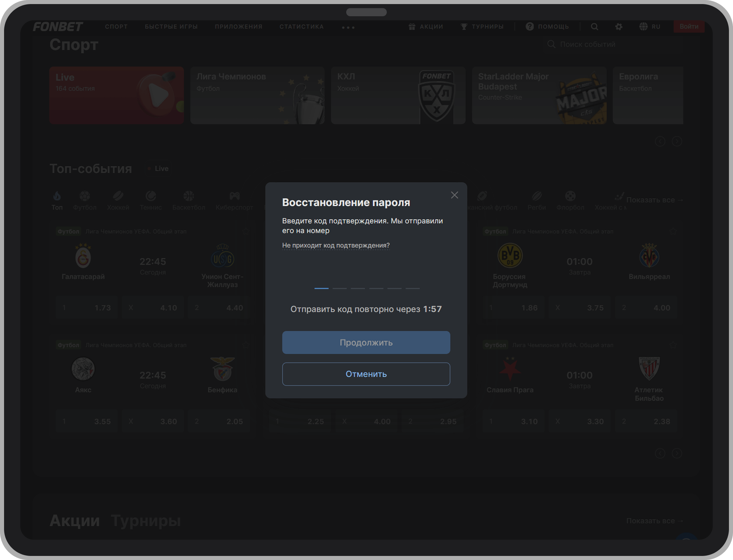The width and height of the screenshot is (733, 560).
Task: Click the FONBET logo
Action: click(58, 27)
